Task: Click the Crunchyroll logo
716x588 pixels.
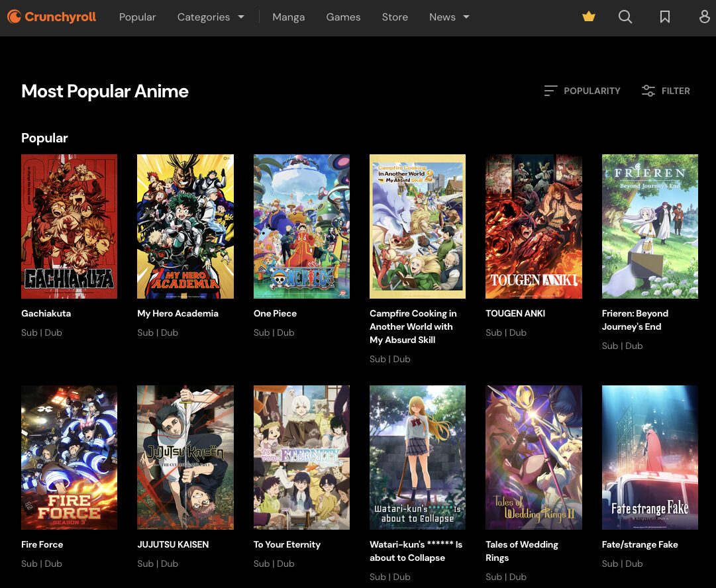Action: [52, 17]
